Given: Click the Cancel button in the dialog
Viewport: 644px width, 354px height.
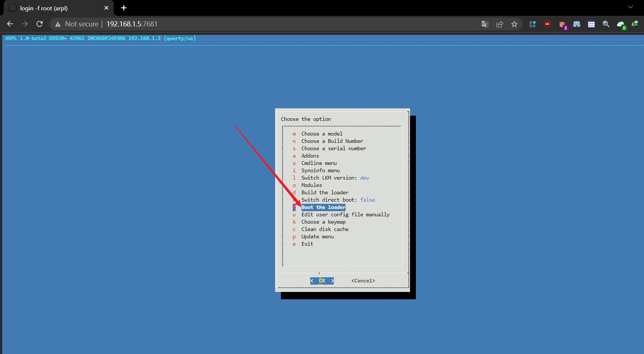Looking at the screenshot, I should [363, 281].
